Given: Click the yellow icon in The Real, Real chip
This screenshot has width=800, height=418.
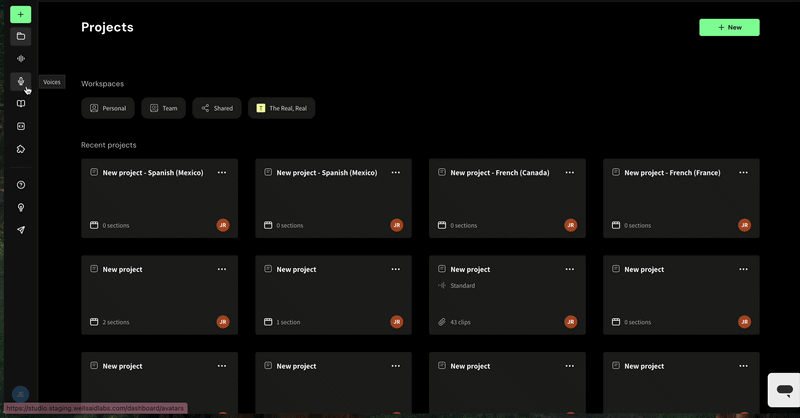Looking at the screenshot, I should coord(261,108).
